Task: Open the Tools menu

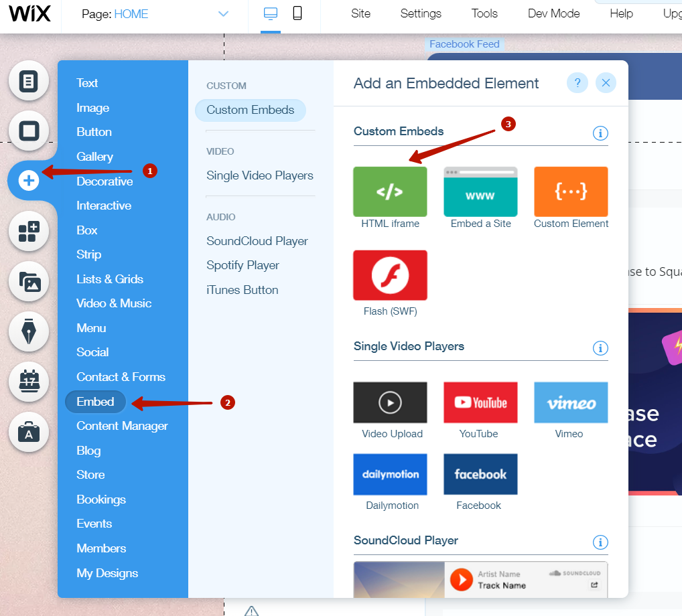Action: (484, 13)
